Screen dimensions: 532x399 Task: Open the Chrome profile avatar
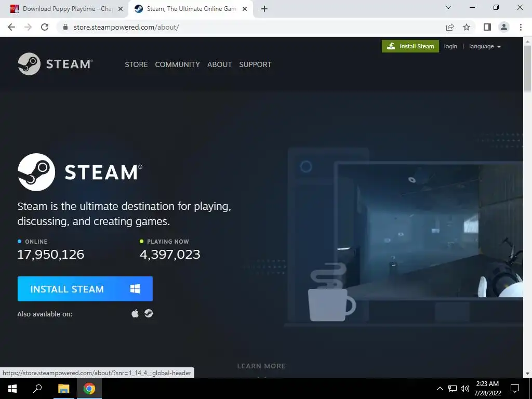tap(504, 27)
